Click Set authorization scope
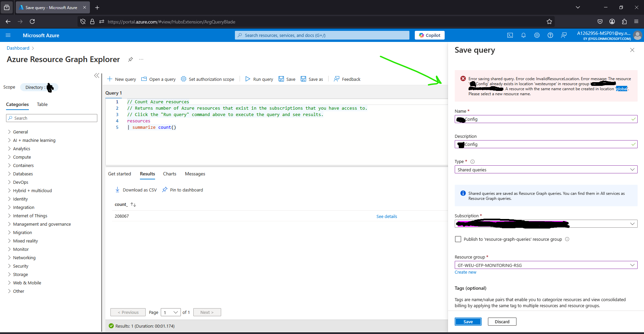Viewport: 644px width, 334px height. (x=207, y=79)
